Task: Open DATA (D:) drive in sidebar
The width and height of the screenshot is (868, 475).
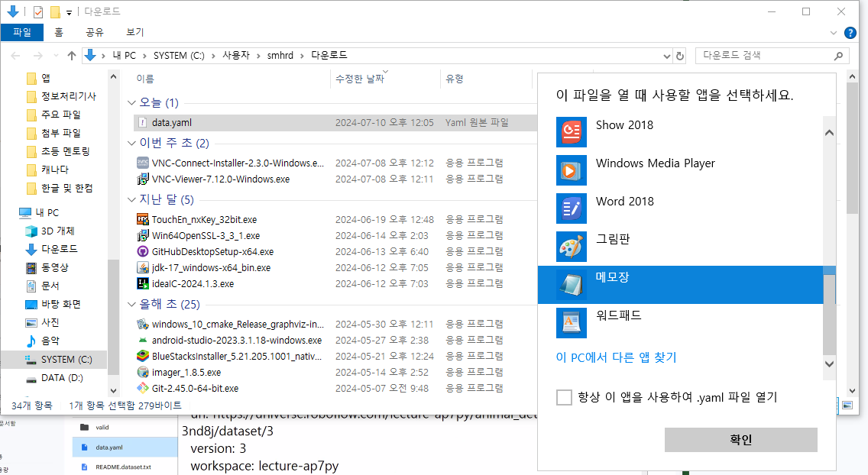Action: (x=62, y=378)
